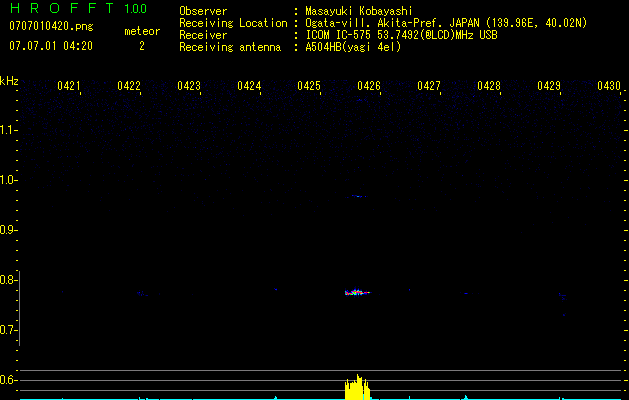Click the yellow signal intensity peak
629x400 pixels.
click(357, 387)
